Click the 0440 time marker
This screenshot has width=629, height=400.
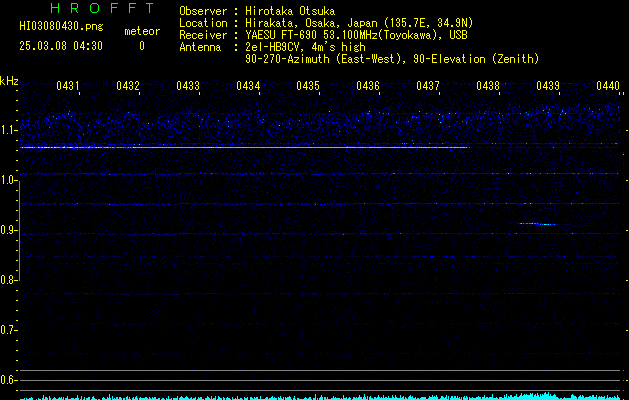click(608, 85)
